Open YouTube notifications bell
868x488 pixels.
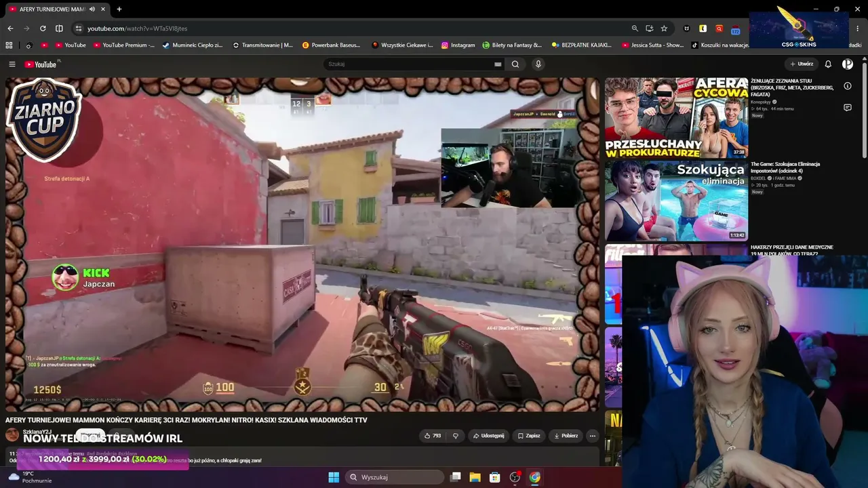[828, 64]
